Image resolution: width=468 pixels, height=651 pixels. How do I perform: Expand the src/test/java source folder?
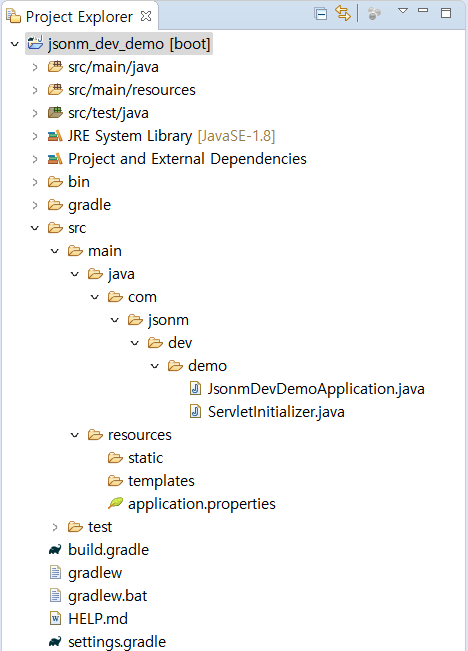[x=35, y=113]
